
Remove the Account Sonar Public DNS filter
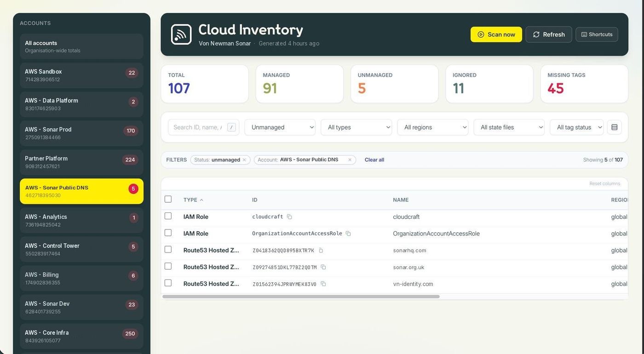350,160
